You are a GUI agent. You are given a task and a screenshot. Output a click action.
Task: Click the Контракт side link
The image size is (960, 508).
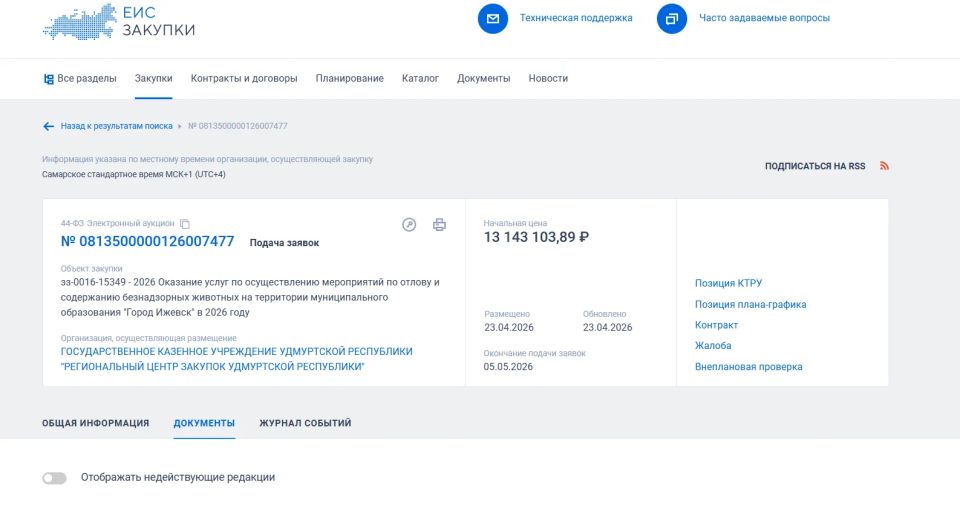click(716, 325)
